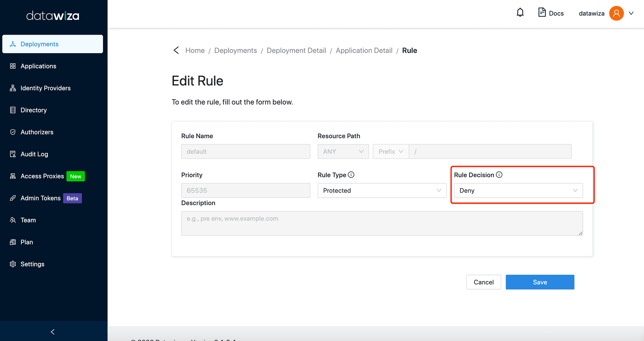
Task: Show Rule Type info tooltip icon
Action: coord(351,175)
